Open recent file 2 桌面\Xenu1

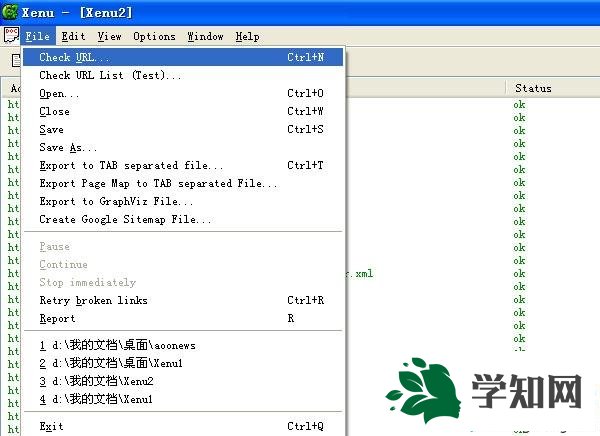click(183, 363)
